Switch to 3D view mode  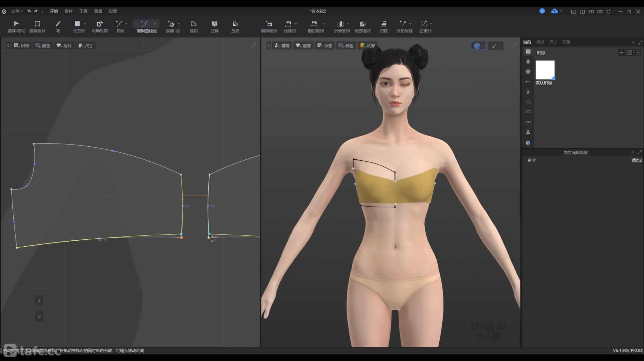(x=600, y=11)
